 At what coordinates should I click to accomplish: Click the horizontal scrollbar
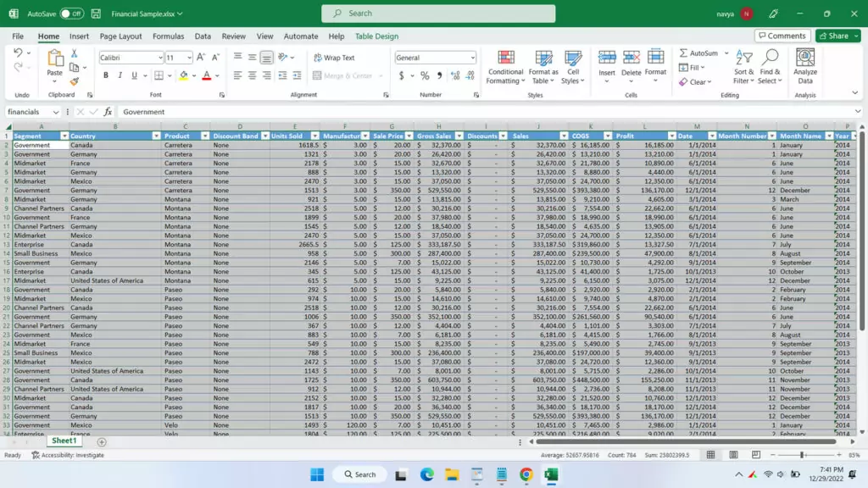[x=687, y=442]
